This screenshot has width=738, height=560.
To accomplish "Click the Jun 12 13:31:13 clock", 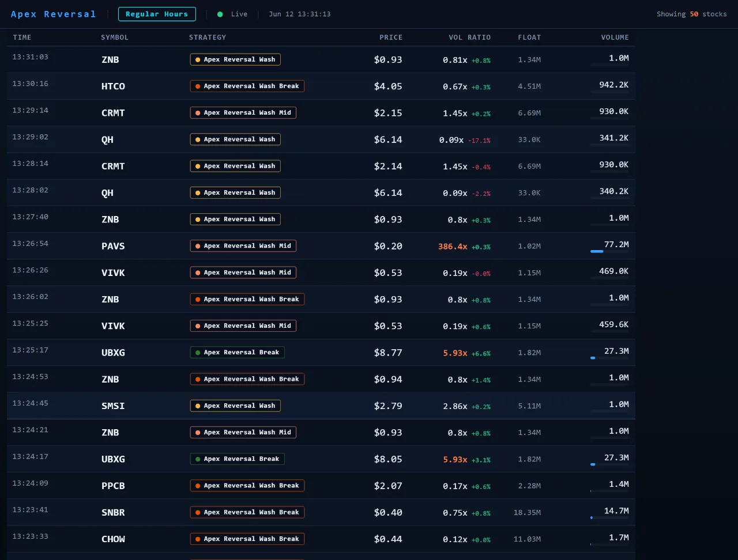I will pyautogui.click(x=300, y=14).
